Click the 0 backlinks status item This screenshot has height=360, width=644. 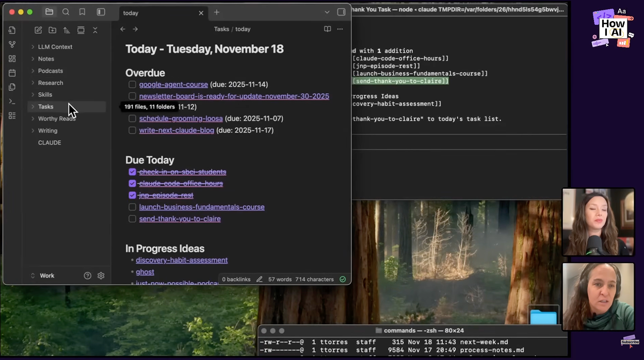[x=236, y=280]
